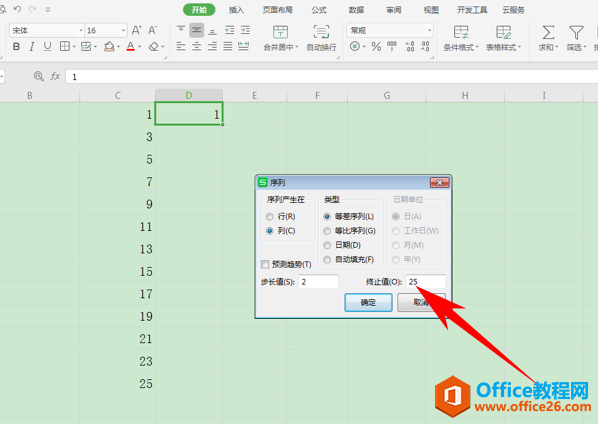This screenshot has width=598, height=424.
Task: Click the formula bar input showing 1
Action: (331, 76)
